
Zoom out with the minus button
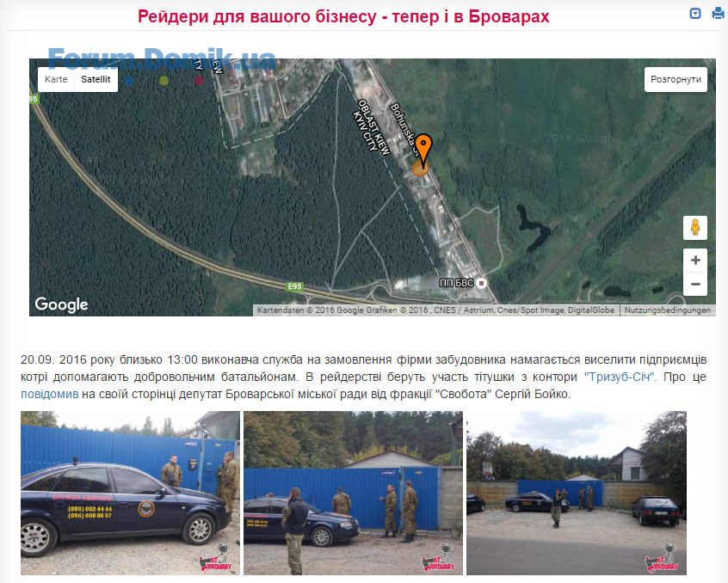click(x=695, y=284)
